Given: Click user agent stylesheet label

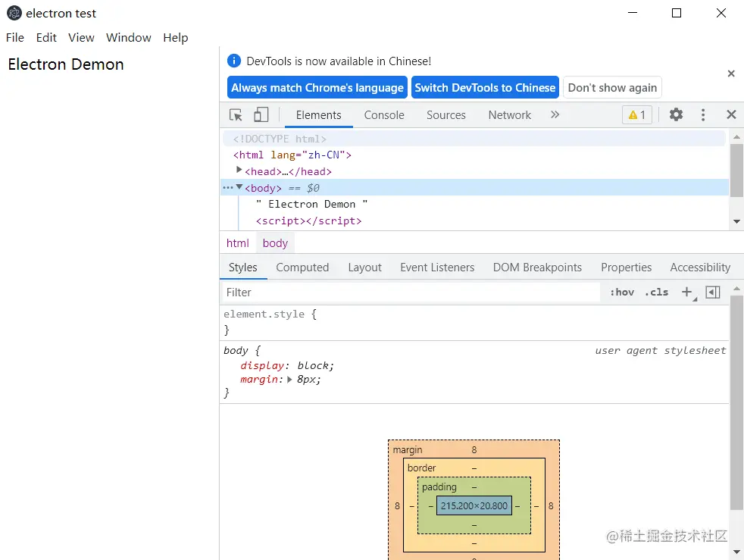Looking at the screenshot, I should click(x=660, y=350).
